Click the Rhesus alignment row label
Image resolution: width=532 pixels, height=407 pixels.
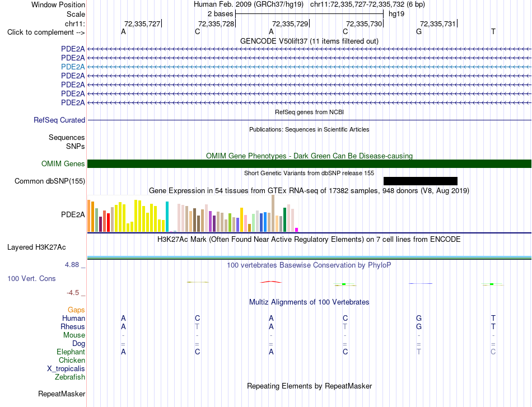pos(73,326)
